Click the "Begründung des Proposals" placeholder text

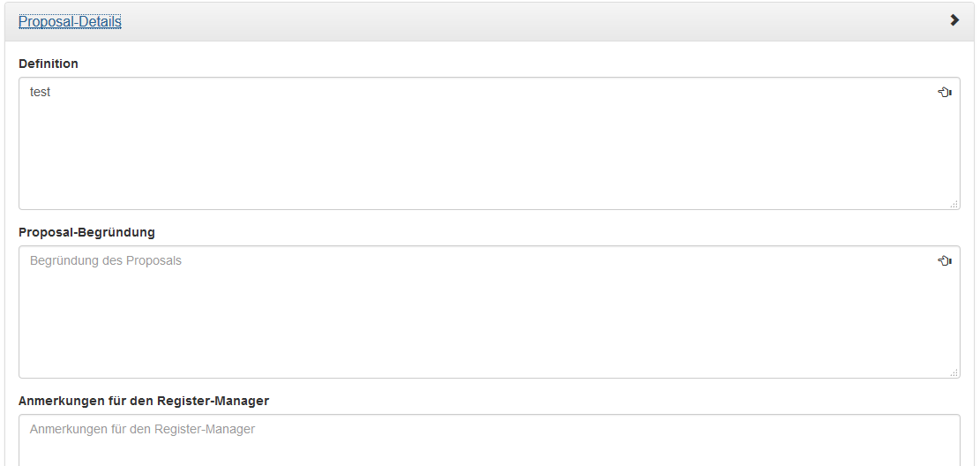[x=106, y=260]
